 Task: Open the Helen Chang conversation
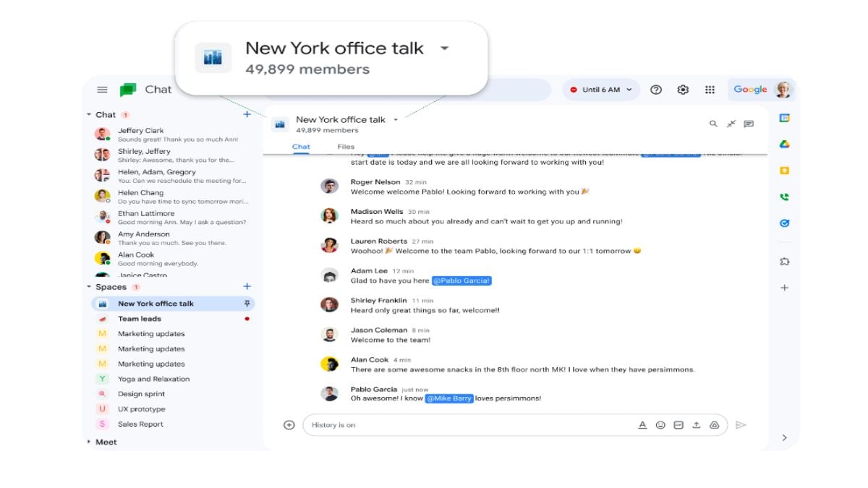click(x=174, y=197)
